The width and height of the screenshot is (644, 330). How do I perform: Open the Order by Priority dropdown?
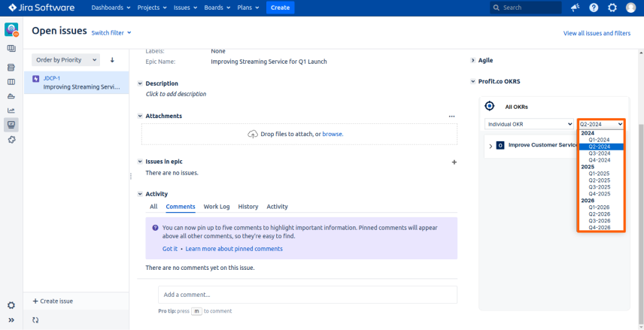tap(65, 60)
